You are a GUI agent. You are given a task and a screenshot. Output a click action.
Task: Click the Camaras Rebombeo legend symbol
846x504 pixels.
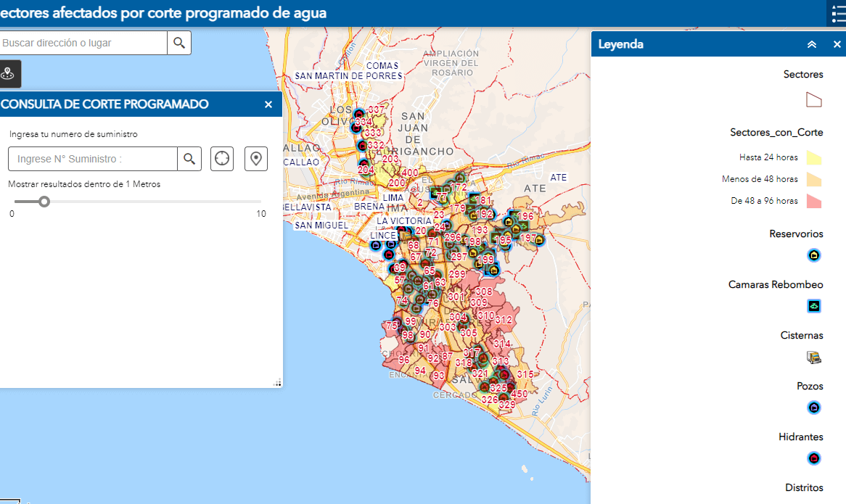[814, 306]
